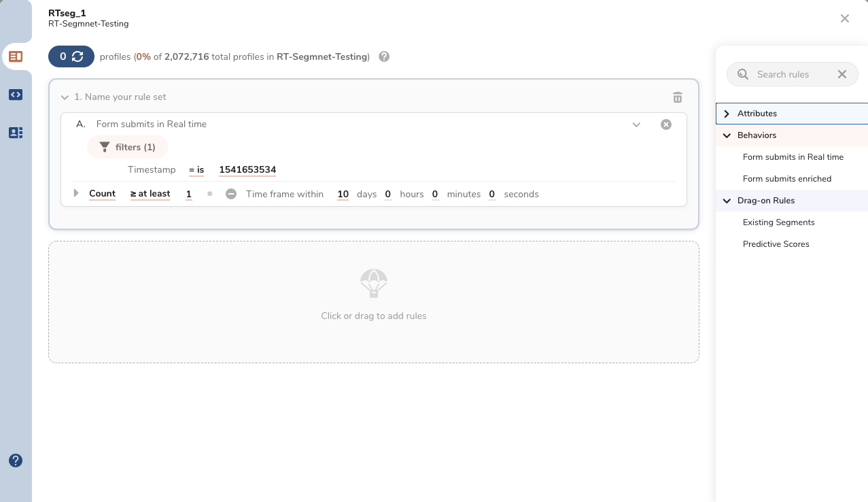Edit the Timestamp value 1541653534
This screenshot has height=502, width=868.
click(247, 170)
